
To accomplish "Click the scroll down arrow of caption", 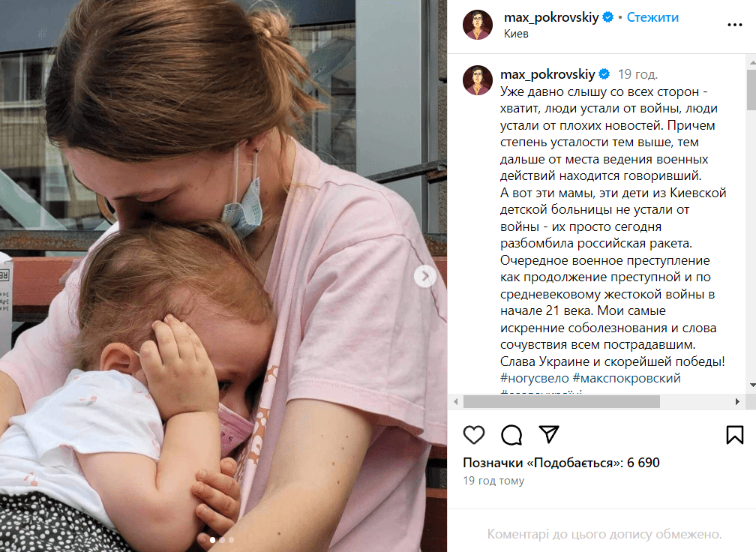I will pyautogui.click(x=753, y=385).
